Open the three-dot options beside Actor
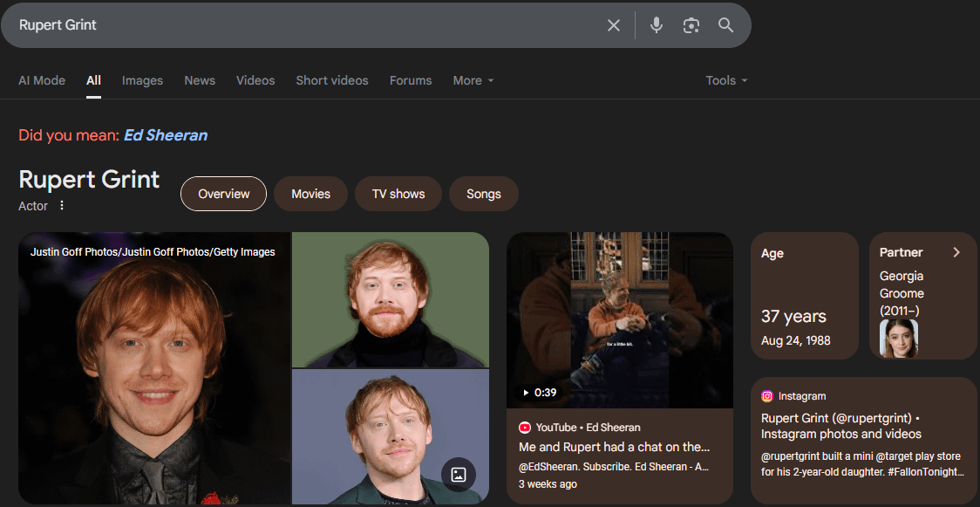980x507 pixels. tap(61, 206)
